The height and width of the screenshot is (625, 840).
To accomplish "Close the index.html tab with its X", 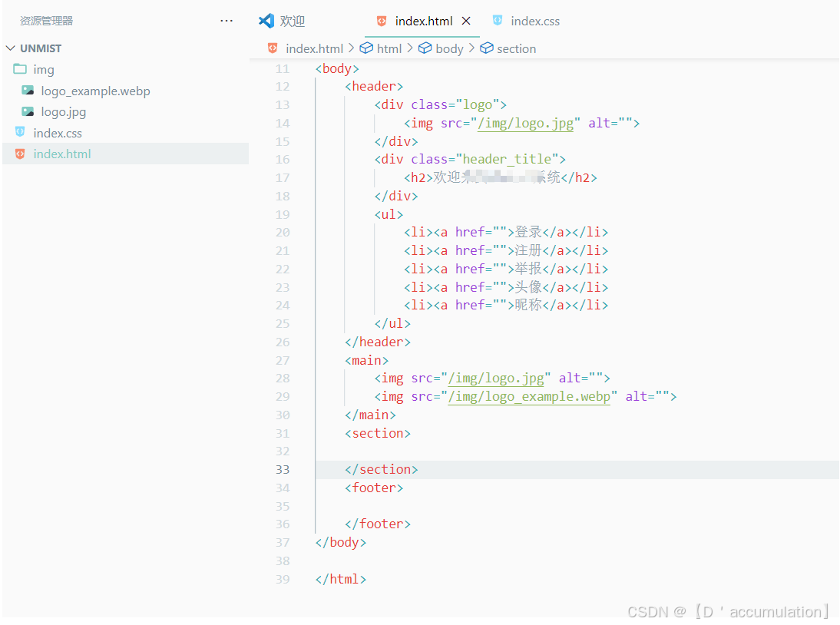I will coord(467,21).
